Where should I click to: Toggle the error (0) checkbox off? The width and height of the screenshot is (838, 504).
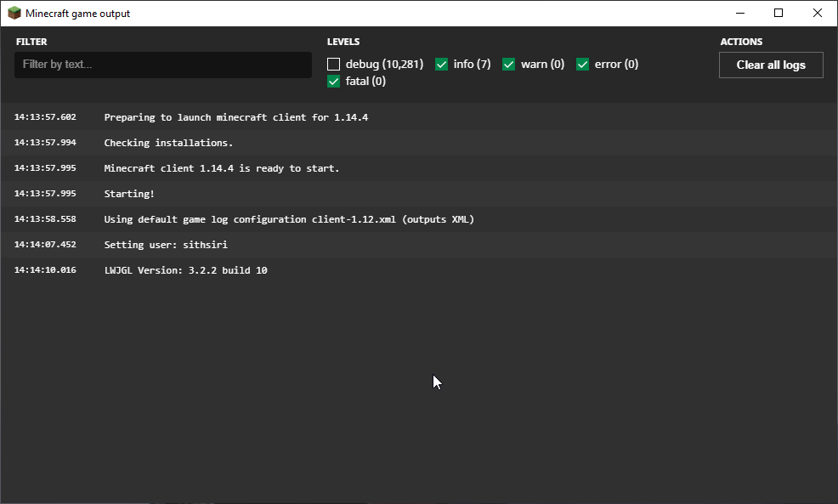tap(583, 65)
